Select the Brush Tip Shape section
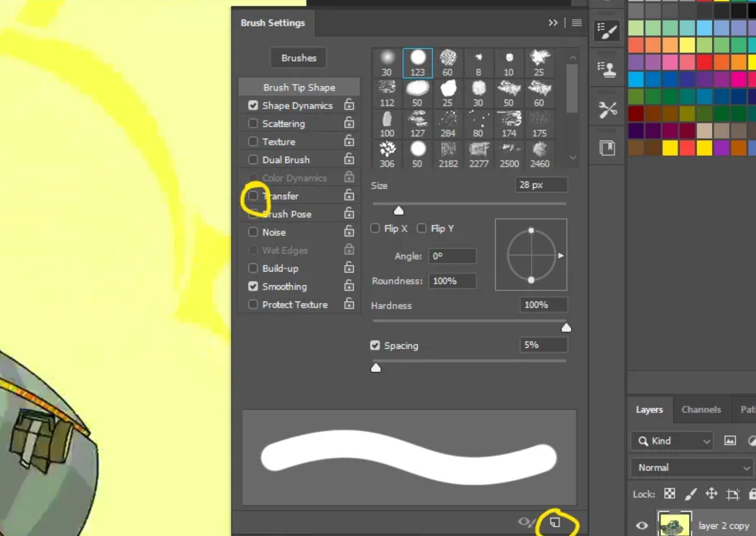 [299, 87]
